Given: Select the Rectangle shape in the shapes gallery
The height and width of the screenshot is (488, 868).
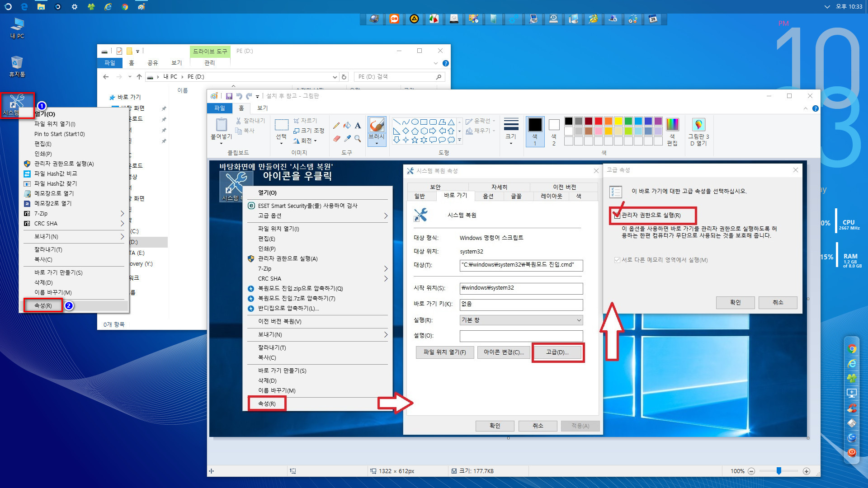Looking at the screenshot, I should [424, 122].
